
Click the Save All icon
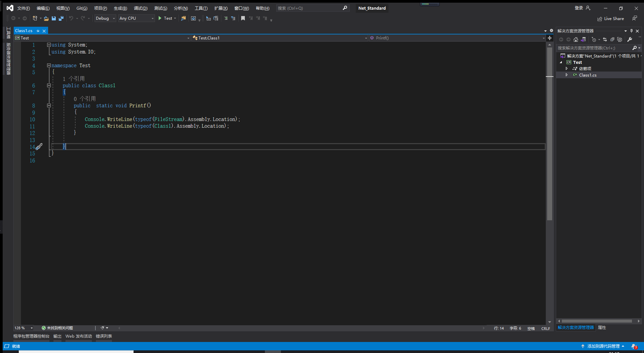pyautogui.click(x=61, y=18)
